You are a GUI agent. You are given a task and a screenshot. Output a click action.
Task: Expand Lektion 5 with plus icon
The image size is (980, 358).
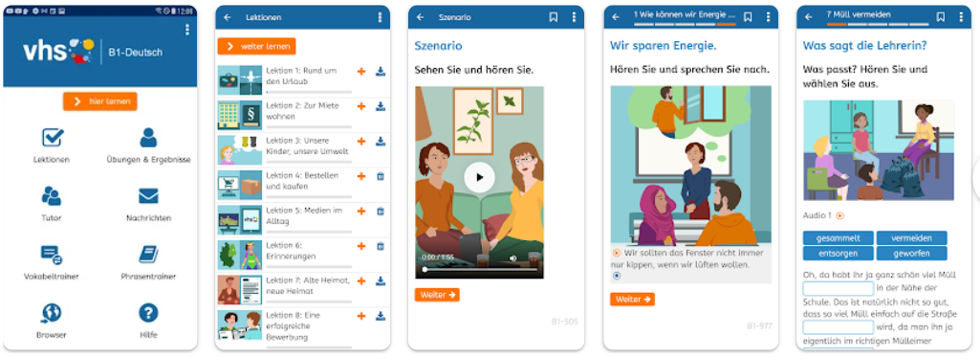tap(361, 212)
